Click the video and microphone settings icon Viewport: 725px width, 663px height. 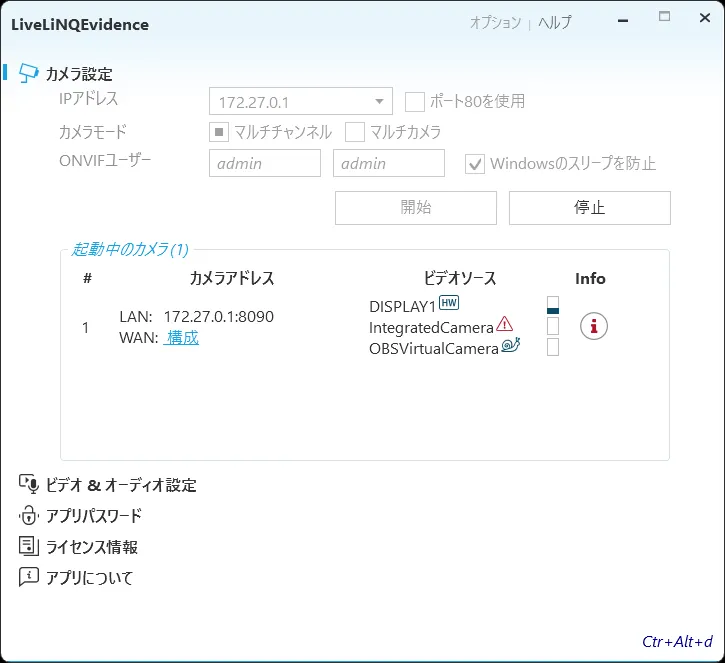coord(29,484)
